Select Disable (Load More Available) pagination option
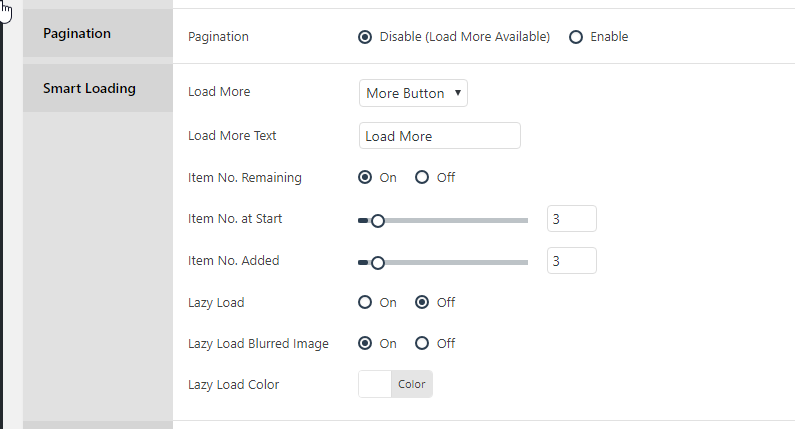Viewport: 795px width, 429px height. 365,37
